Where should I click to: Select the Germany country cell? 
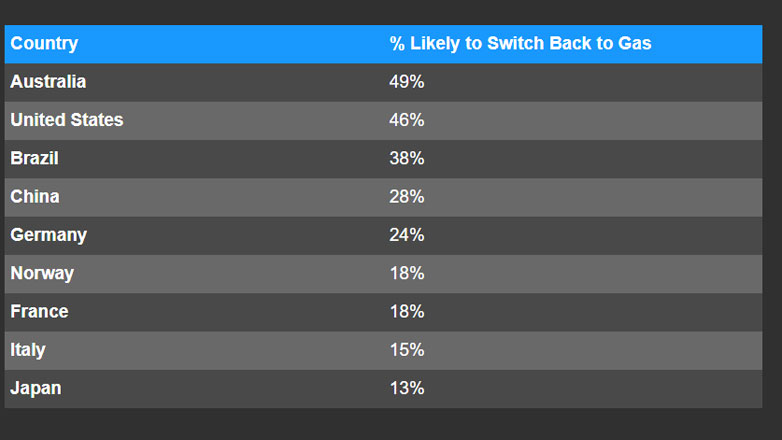click(x=48, y=235)
